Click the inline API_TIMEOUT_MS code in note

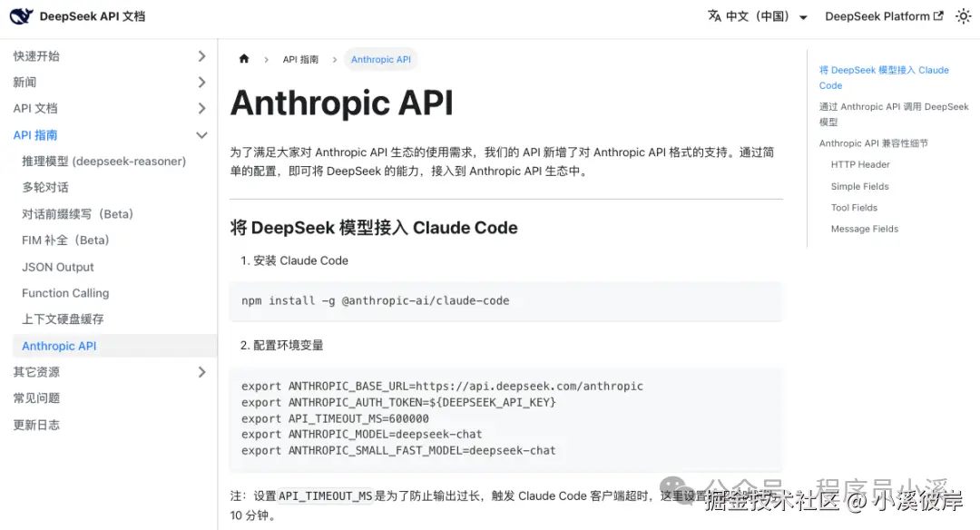point(325,496)
